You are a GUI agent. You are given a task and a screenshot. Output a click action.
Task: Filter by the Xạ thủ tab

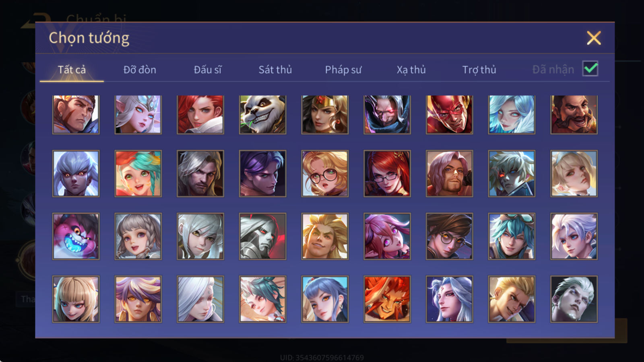tap(411, 70)
